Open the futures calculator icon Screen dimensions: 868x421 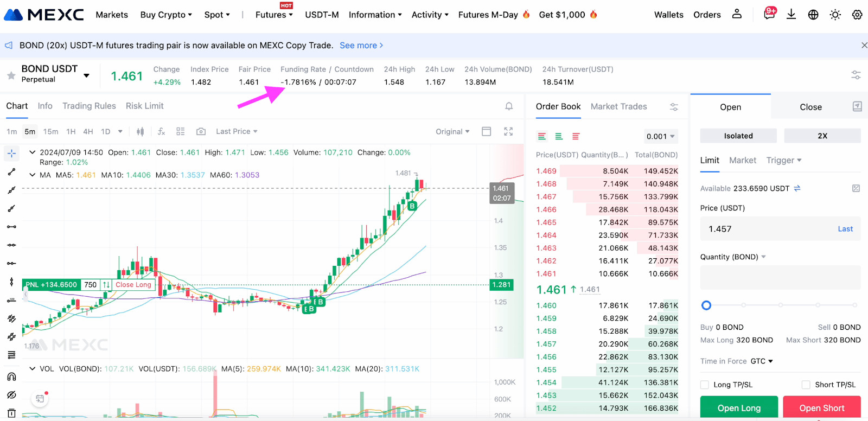tap(856, 188)
